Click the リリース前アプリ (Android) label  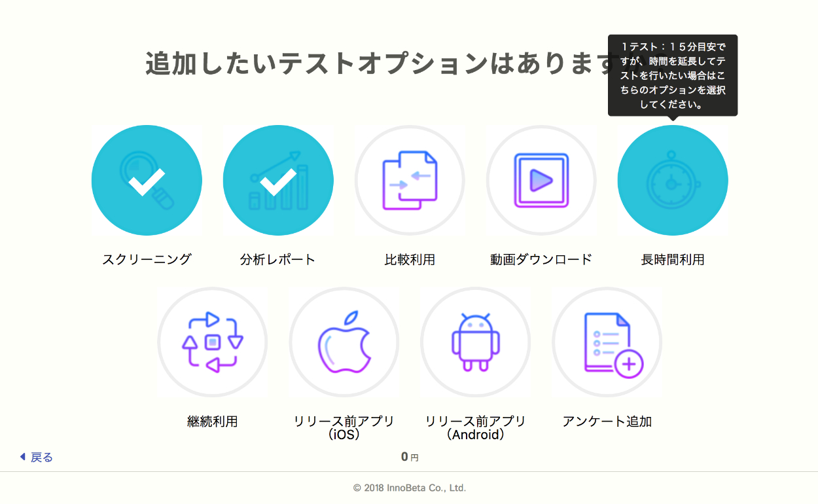(x=476, y=427)
